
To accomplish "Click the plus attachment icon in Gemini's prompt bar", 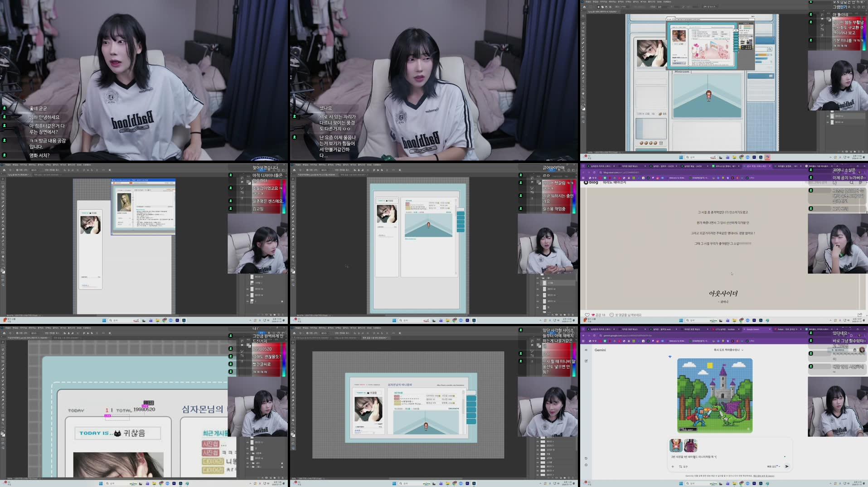I will [x=672, y=467].
